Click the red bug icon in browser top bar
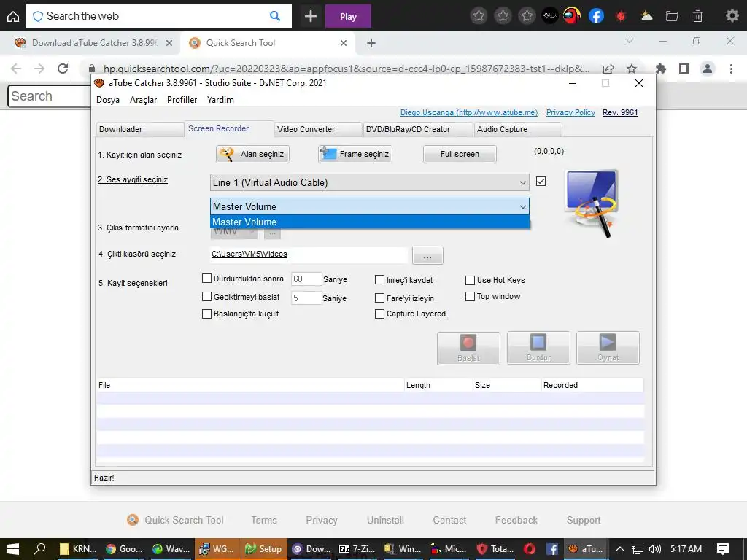This screenshot has width=747, height=560. (621, 16)
